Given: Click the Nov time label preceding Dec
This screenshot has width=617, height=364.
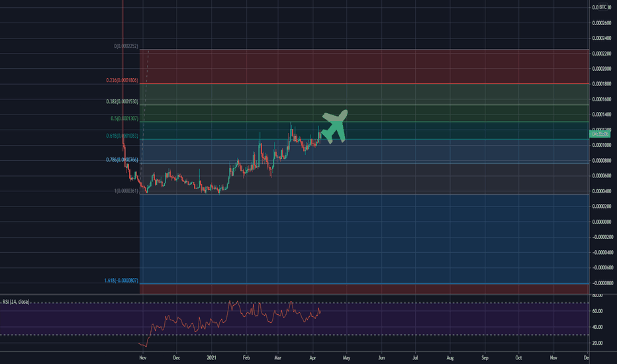Looking at the screenshot, I should coord(143,357).
